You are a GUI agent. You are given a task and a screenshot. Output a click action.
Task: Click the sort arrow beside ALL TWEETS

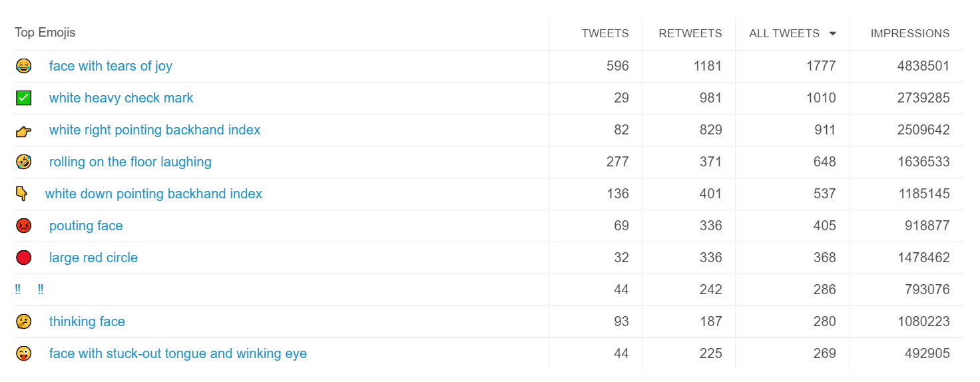tap(832, 34)
